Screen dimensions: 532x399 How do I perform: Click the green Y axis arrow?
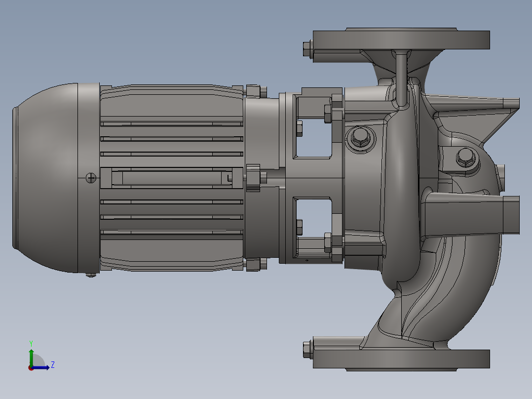click(31, 357)
